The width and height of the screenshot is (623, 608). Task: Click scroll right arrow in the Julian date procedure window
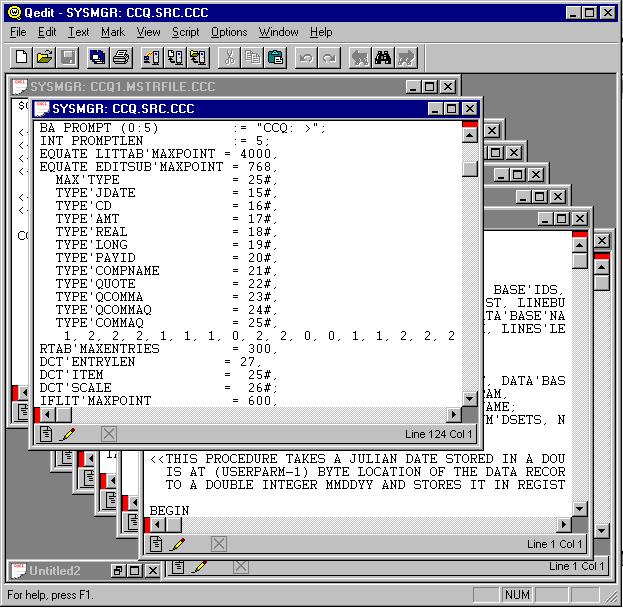[x=563, y=525]
